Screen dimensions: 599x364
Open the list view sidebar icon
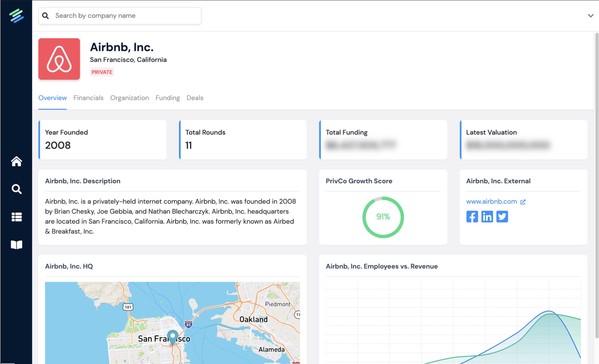(16, 217)
